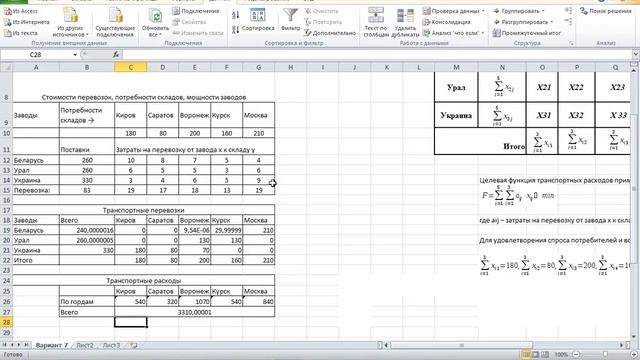Screen dimensions: 640x360
Task: Open Структура group dialog launcher
Action: tap(571, 43)
